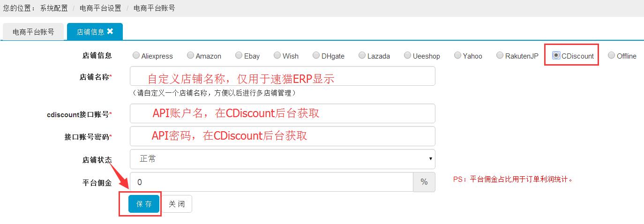Select DHgate platform radio button
The image size is (644, 224).
[316, 55]
